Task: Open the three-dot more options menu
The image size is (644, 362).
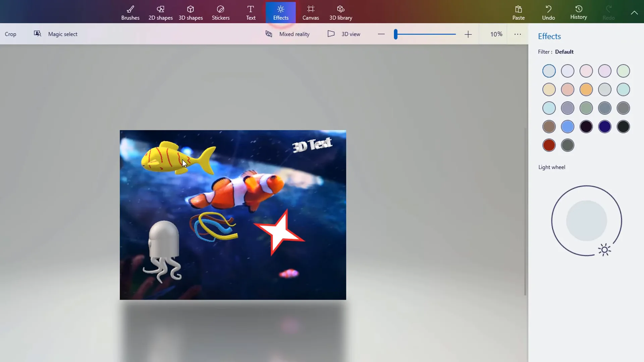Action: pos(518,34)
